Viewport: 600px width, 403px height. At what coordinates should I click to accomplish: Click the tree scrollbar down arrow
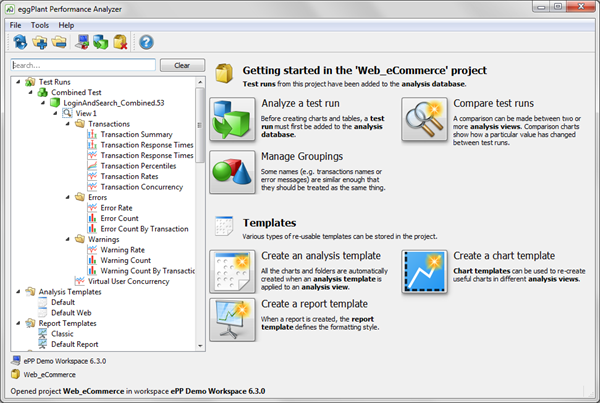click(200, 346)
